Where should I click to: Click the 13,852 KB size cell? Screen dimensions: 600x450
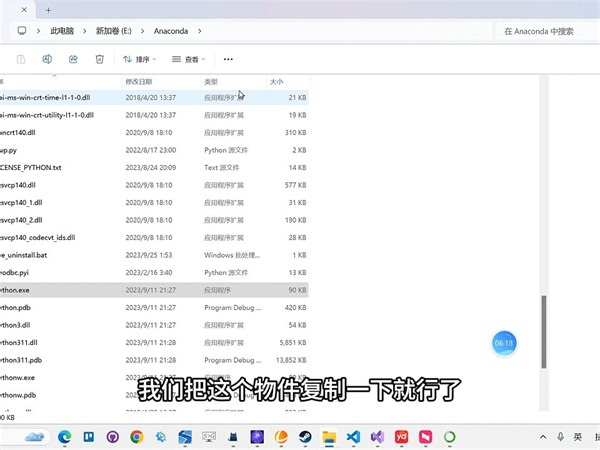click(x=291, y=360)
